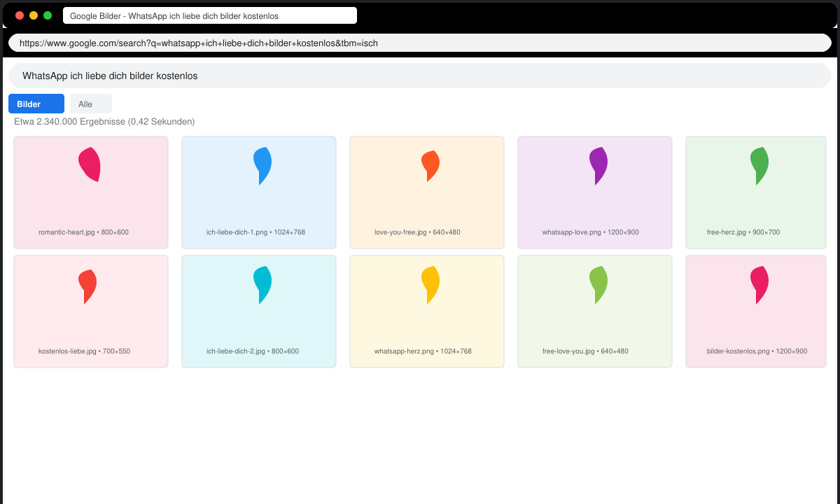Viewport: 840px width, 504px height.
Task: Click the caption 'free-love-you.jpg • 640×480'
Action: click(x=585, y=351)
